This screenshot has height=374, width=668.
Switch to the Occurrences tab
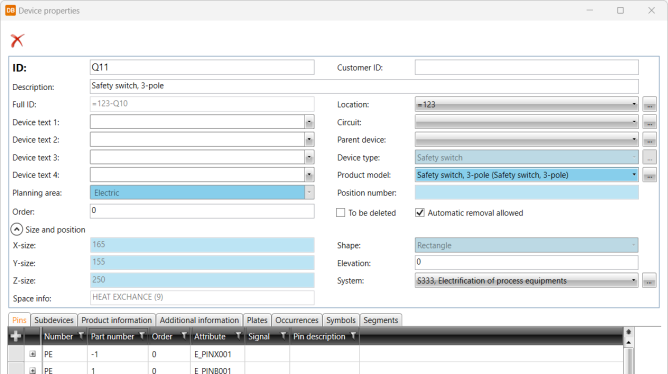click(297, 320)
